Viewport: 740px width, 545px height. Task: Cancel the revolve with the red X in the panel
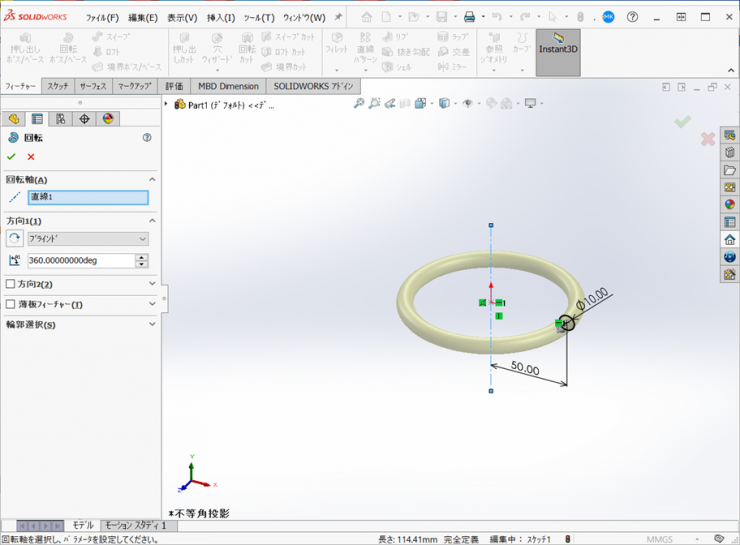31,157
